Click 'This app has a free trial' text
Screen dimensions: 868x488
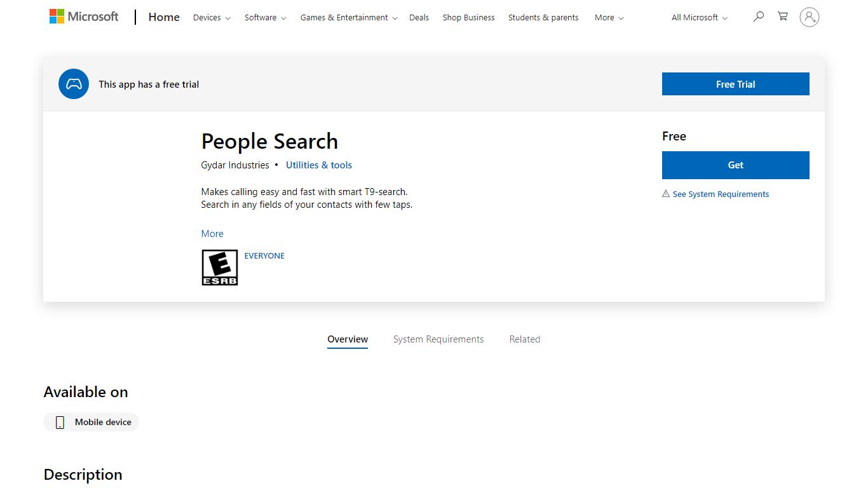(x=149, y=85)
